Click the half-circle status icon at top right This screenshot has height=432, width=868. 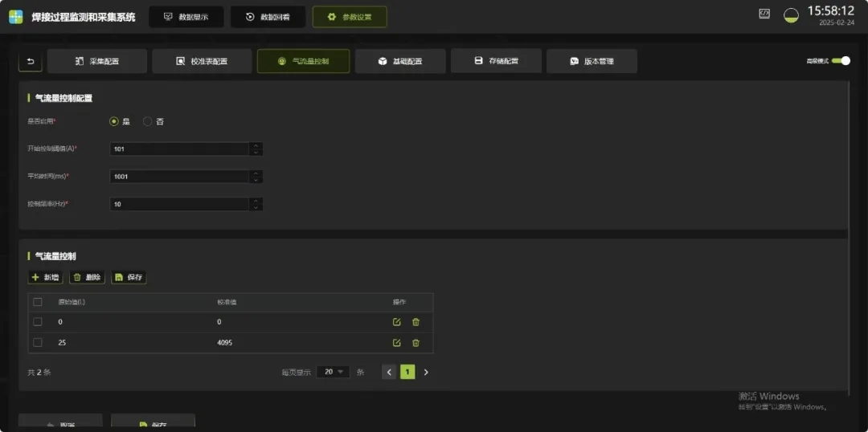791,15
